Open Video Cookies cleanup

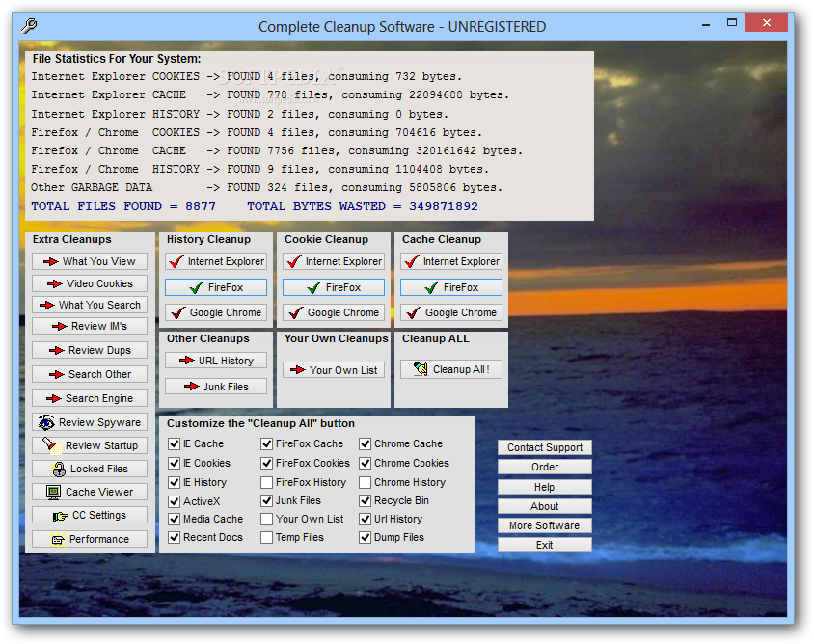[90, 283]
